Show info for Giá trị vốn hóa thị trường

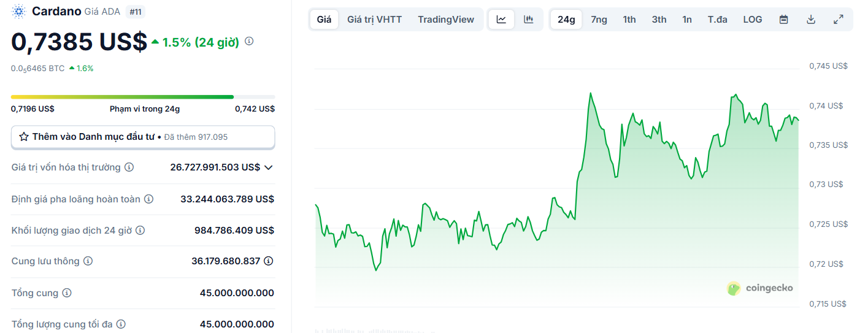[x=129, y=167]
